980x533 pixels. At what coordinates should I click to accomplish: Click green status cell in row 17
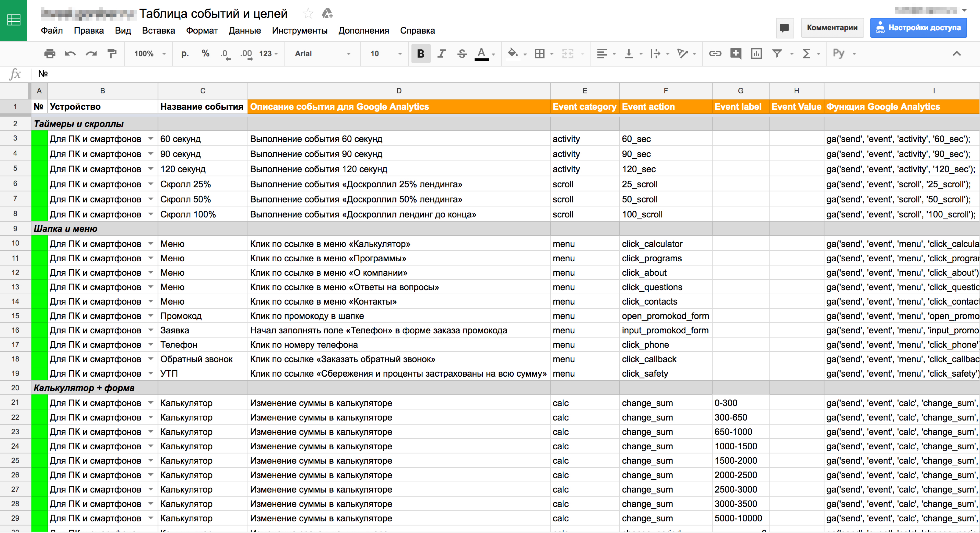pyautogui.click(x=39, y=345)
